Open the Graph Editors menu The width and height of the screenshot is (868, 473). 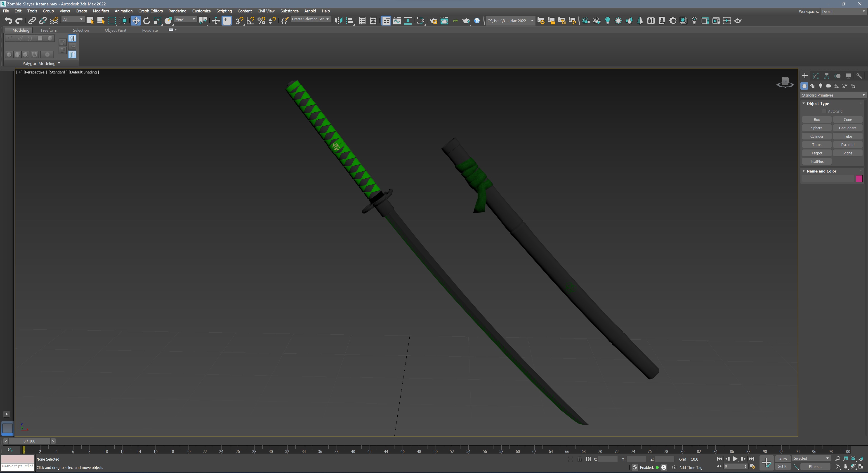click(x=150, y=11)
